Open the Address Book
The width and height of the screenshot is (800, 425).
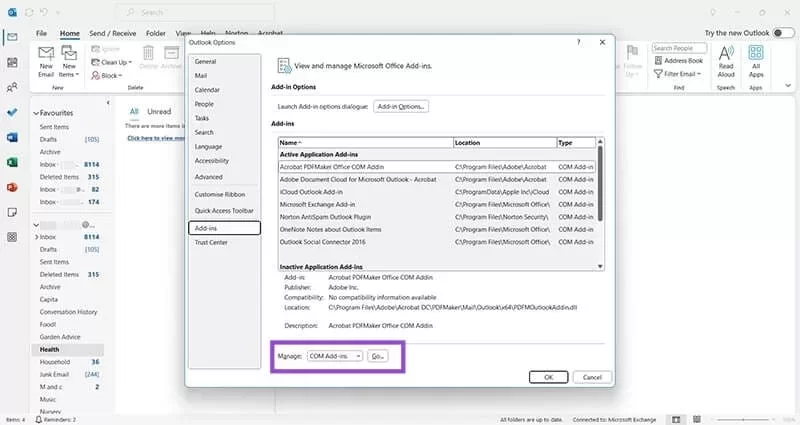click(683, 61)
